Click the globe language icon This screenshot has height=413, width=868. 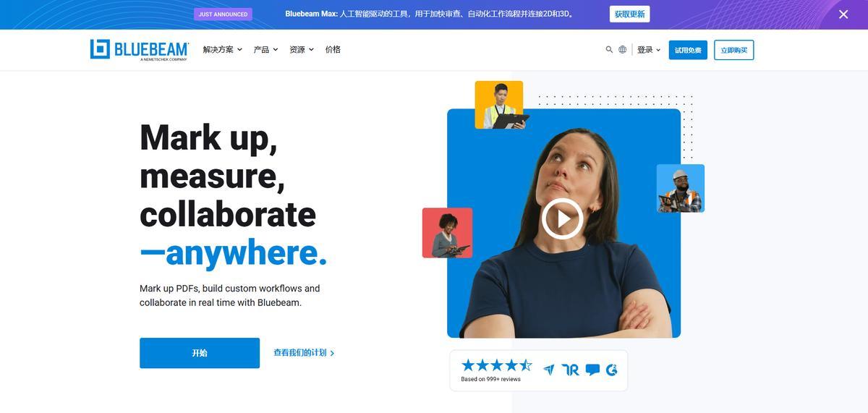click(x=622, y=50)
